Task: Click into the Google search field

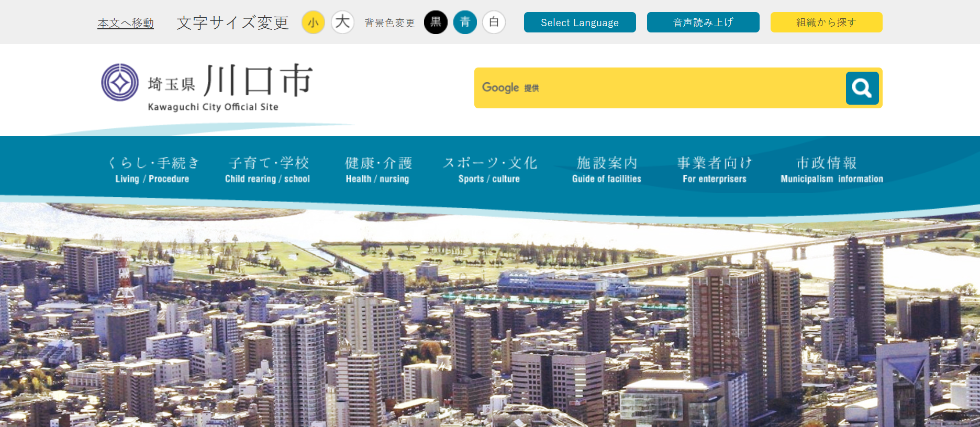Action: click(660, 88)
